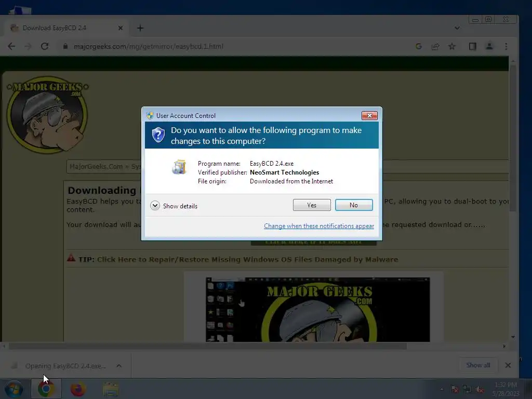Click the Major Geeks video thumbnail
The image size is (532, 399).
(317, 310)
